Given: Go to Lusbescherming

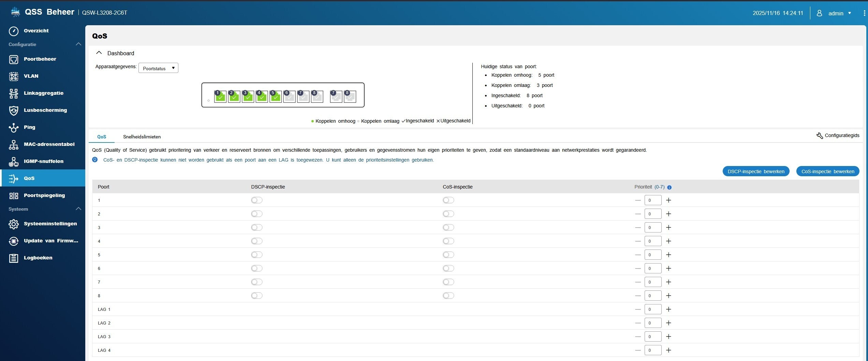Looking at the screenshot, I should [45, 110].
